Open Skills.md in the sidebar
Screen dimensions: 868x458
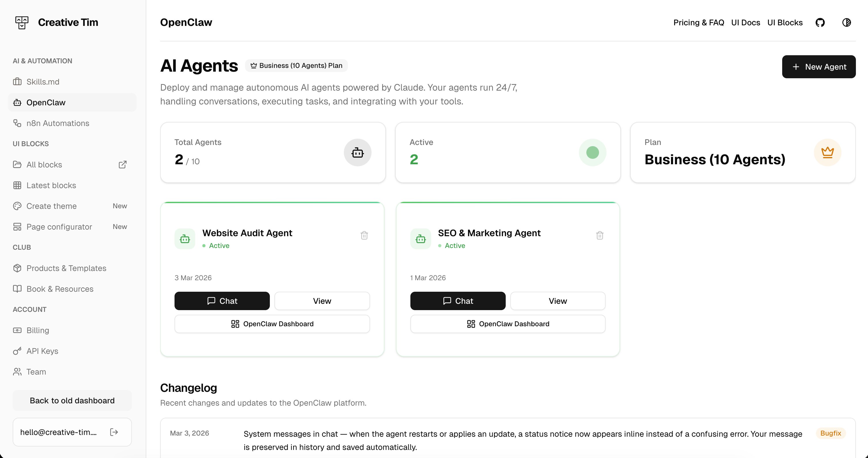(x=72, y=82)
